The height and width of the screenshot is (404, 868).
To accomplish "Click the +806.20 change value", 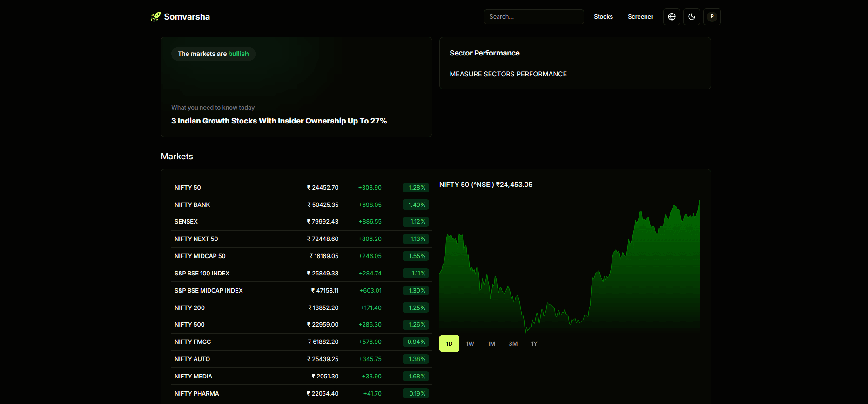I will point(370,239).
